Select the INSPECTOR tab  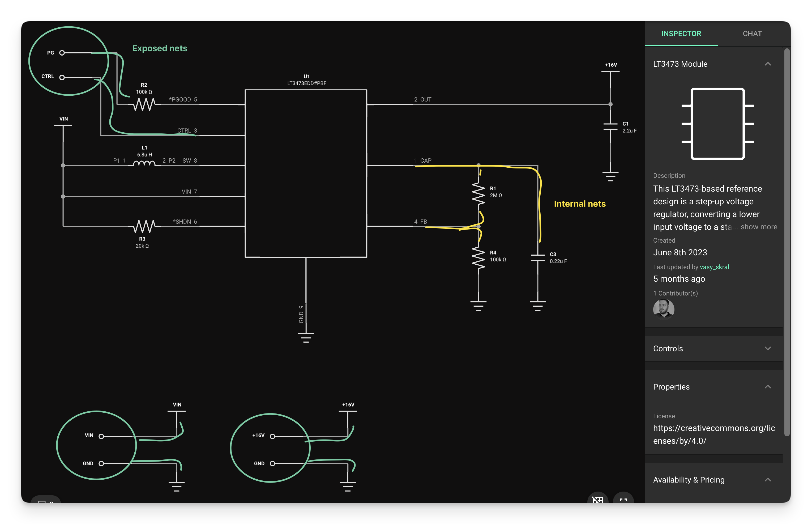(681, 34)
